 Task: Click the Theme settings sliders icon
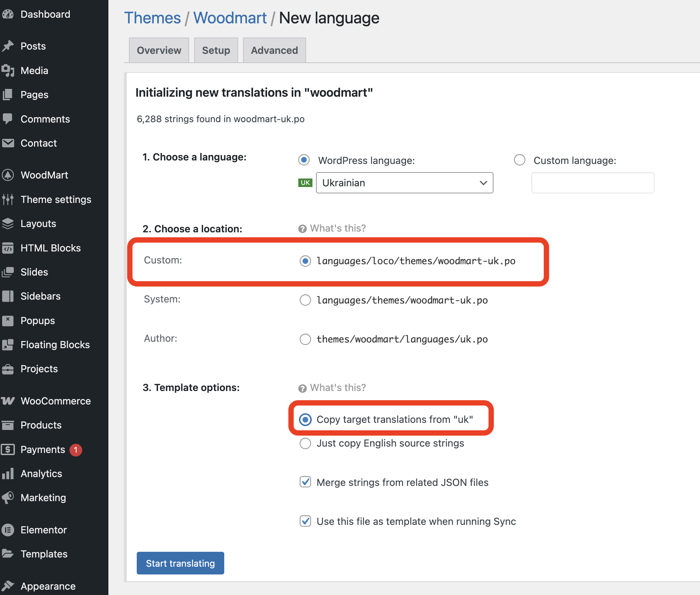point(8,199)
